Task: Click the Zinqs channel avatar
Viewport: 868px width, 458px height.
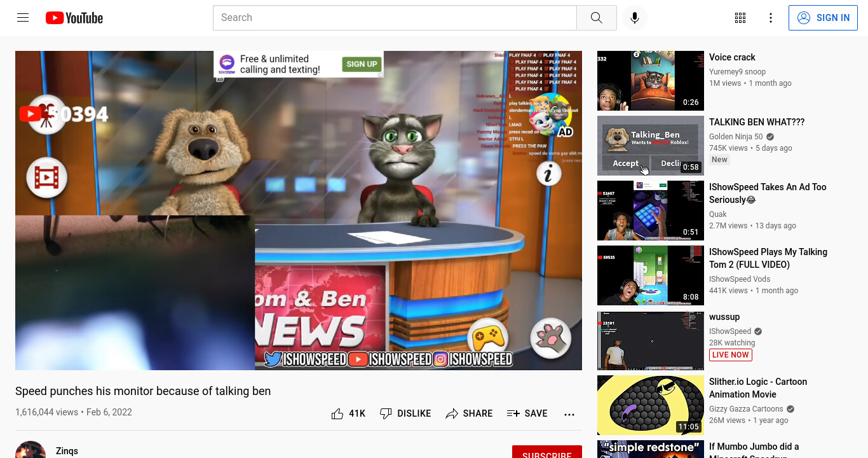Action: (x=31, y=450)
